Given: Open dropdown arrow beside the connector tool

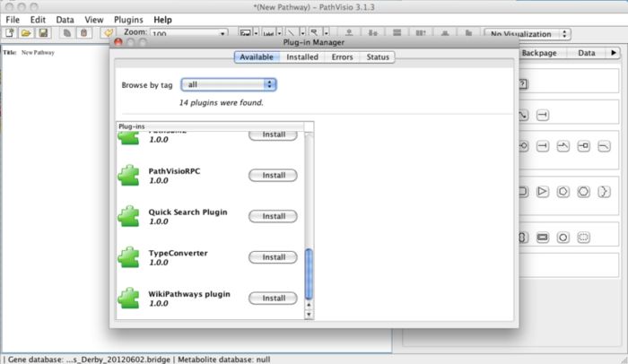Looking at the screenshot, I should tap(327, 33).
